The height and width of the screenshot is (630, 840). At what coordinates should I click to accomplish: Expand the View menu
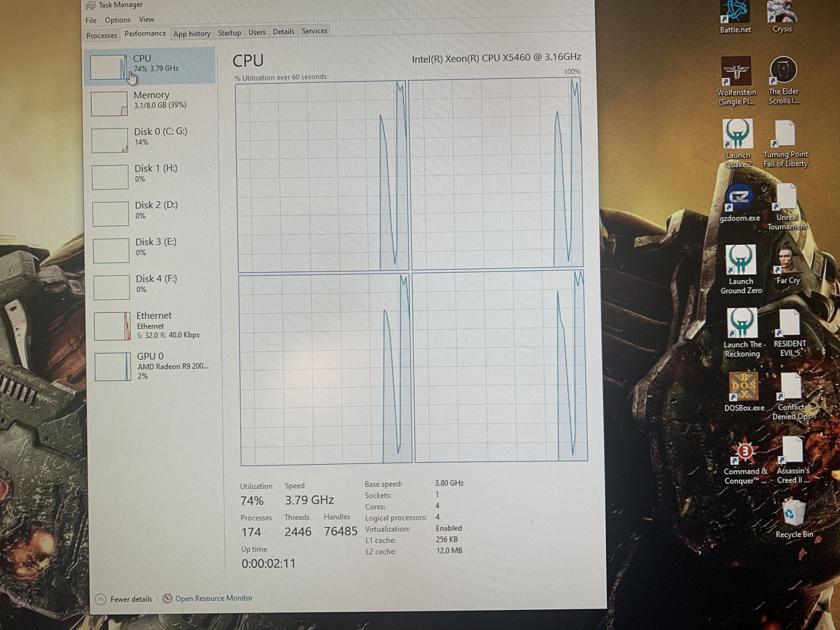[146, 19]
